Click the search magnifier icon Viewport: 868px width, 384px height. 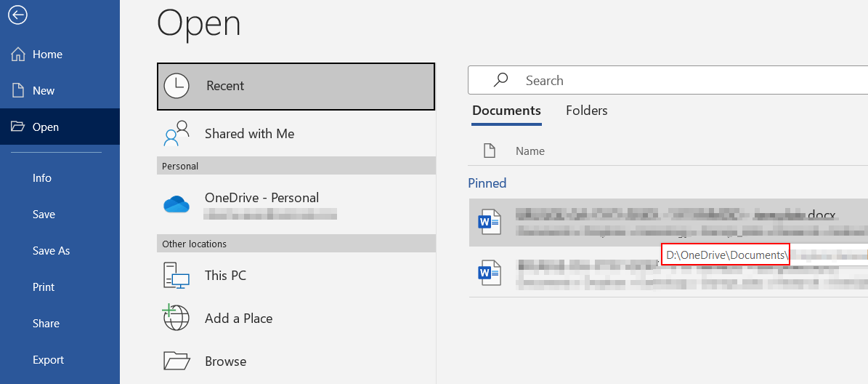point(500,80)
